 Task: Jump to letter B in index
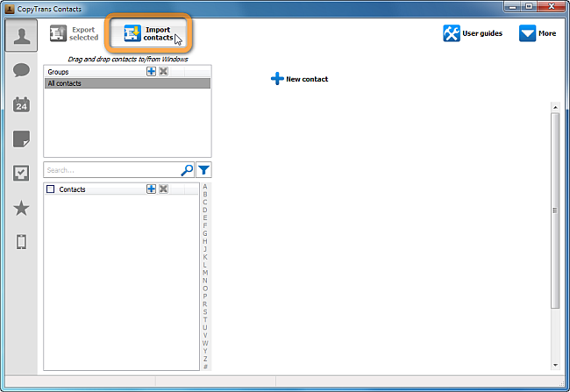[205, 194]
